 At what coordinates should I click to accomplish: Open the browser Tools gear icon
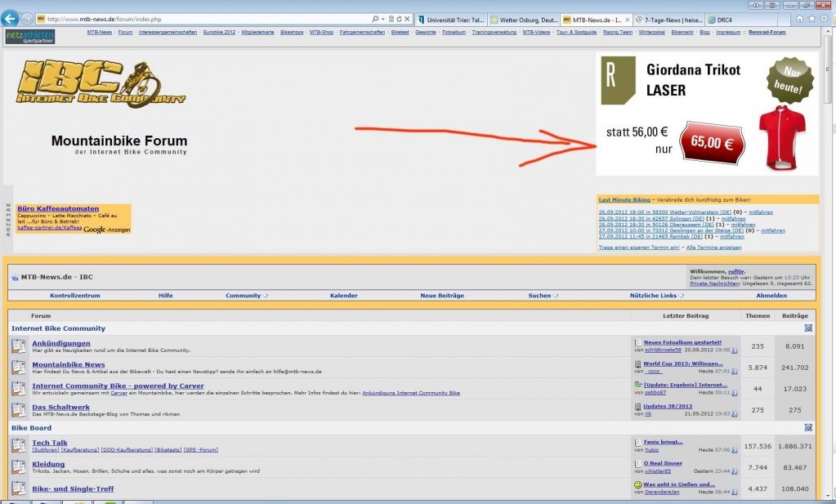click(x=824, y=19)
